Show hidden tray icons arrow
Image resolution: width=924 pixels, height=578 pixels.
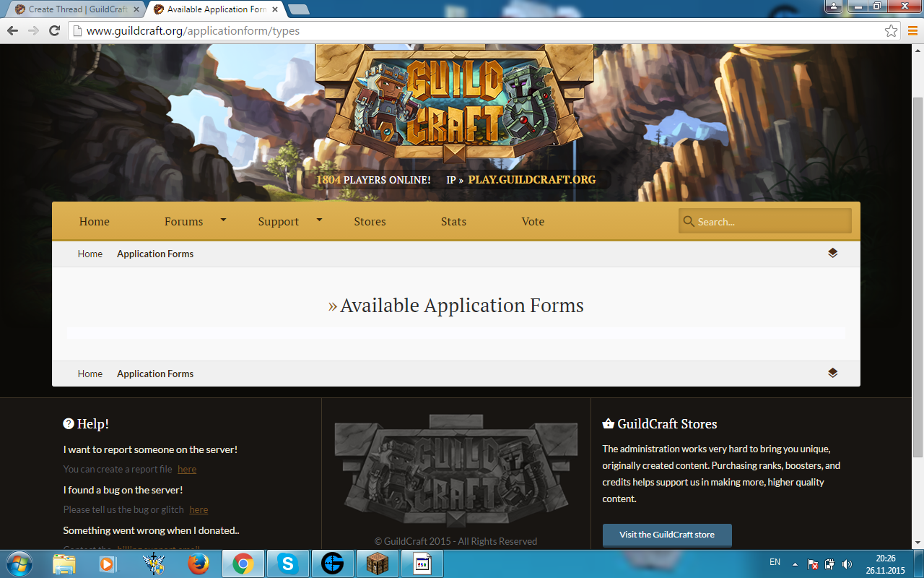[795, 564]
